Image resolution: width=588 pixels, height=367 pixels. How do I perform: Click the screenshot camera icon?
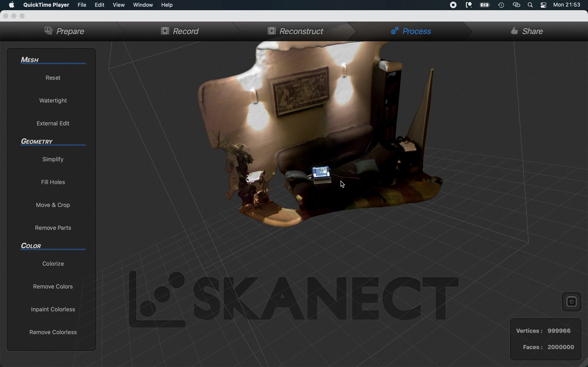click(571, 302)
